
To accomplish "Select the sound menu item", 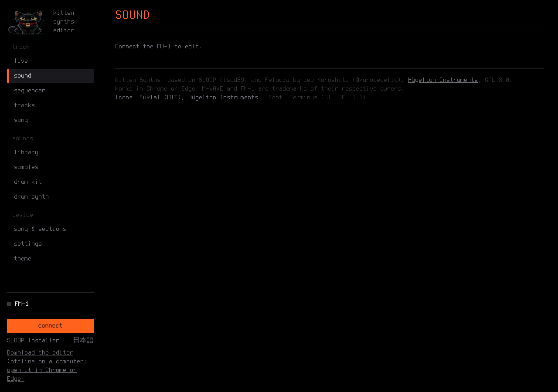I will pos(50,76).
